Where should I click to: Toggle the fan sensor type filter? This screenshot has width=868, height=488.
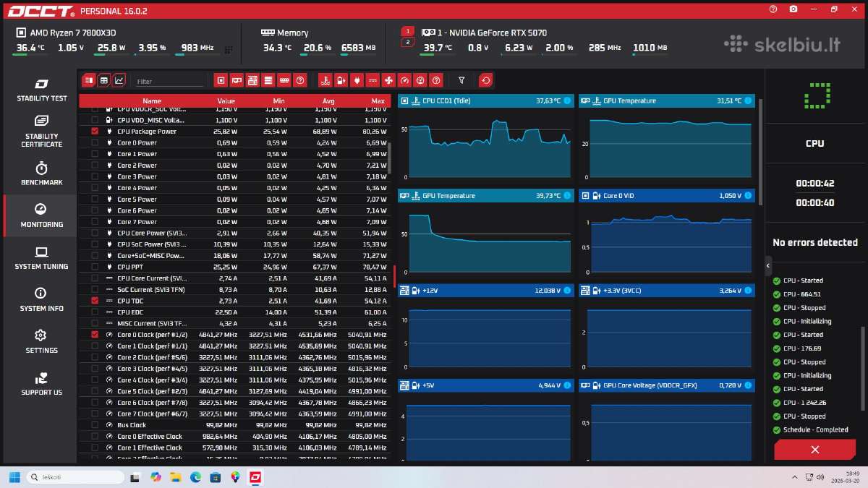pyautogui.click(x=388, y=80)
